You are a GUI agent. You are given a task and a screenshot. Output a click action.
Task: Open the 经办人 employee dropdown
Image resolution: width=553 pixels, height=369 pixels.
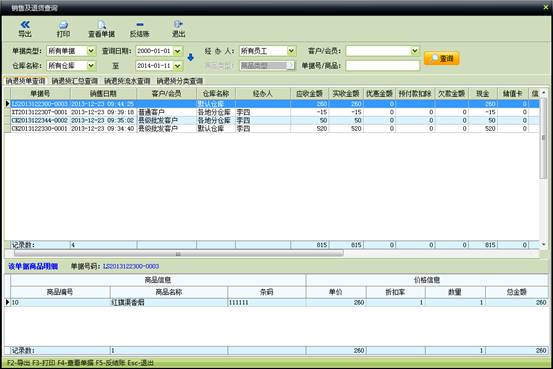[291, 51]
